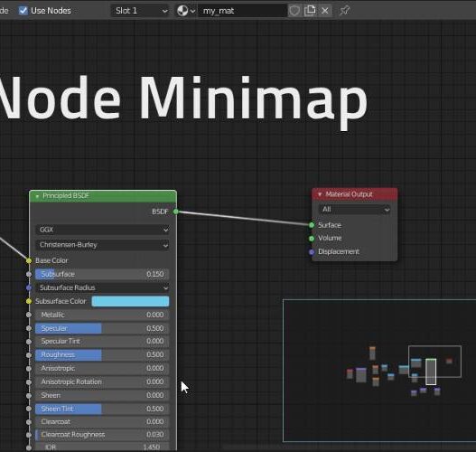Screen dimensions: 476x452
Task: Adjust the Sheen Tint slider
Action: (102, 409)
